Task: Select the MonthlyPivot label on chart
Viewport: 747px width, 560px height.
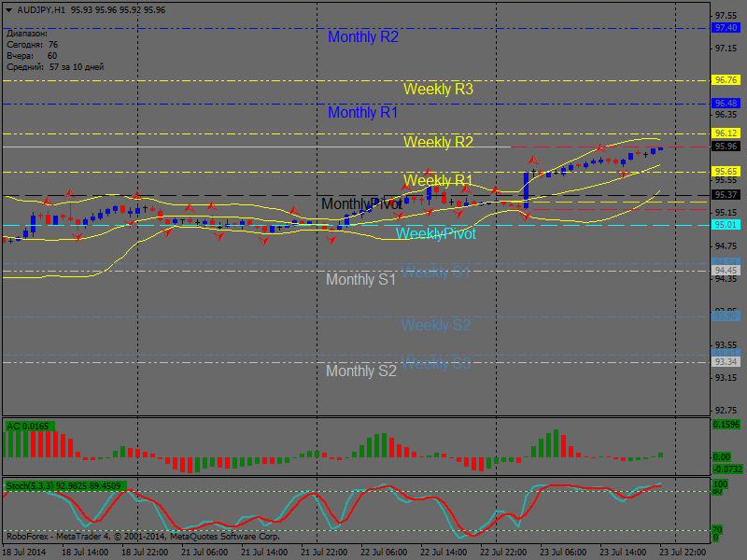Action: tap(361, 203)
